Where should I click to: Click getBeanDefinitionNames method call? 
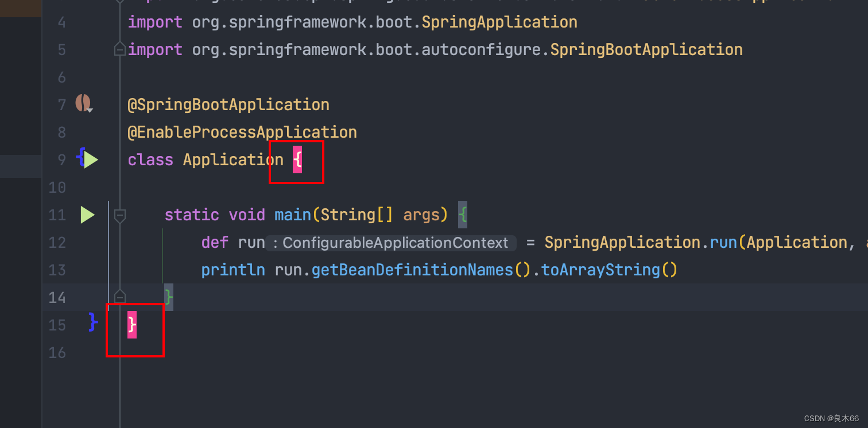click(412, 270)
